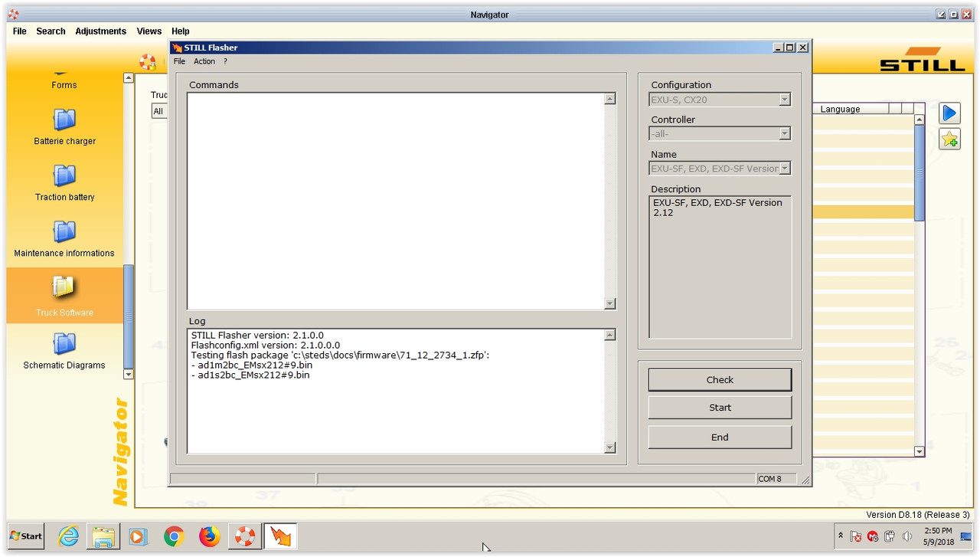Click the red security alert tray icon
The height and width of the screenshot is (557, 980).
(873, 536)
